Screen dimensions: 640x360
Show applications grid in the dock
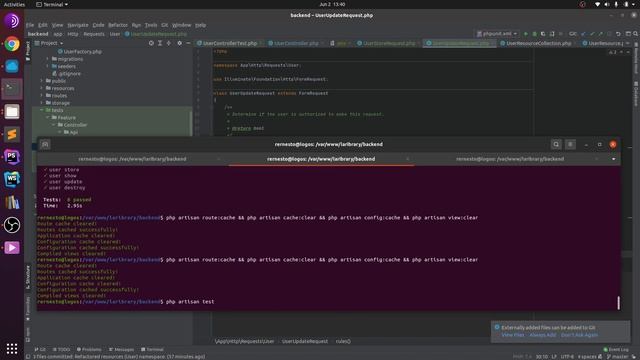tap(12, 348)
